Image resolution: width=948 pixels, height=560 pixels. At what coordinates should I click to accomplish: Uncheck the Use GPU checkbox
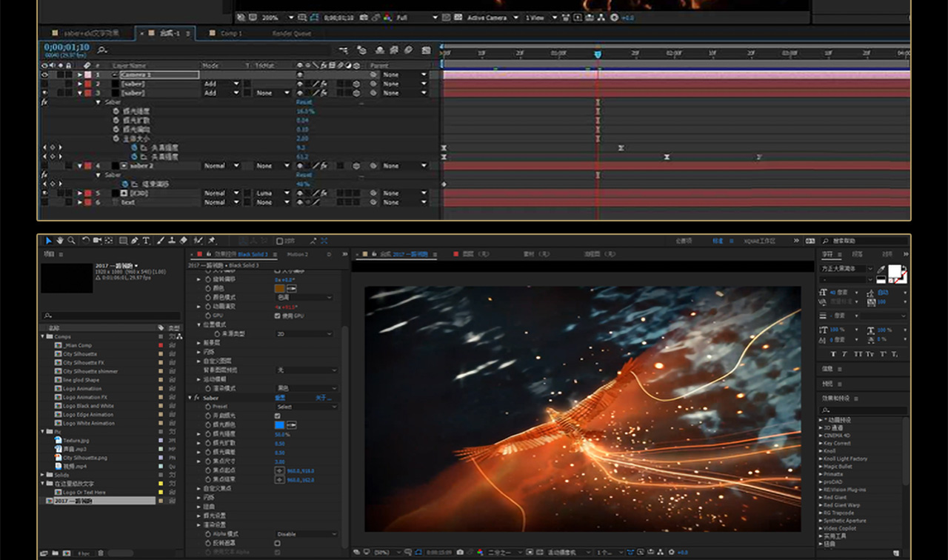coord(278,316)
